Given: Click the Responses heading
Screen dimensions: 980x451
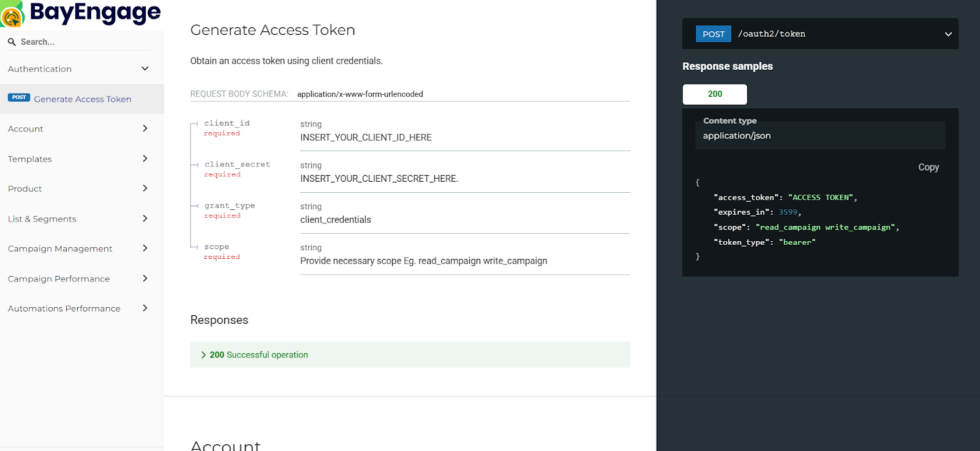Looking at the screenshot, I should (219, 320).
